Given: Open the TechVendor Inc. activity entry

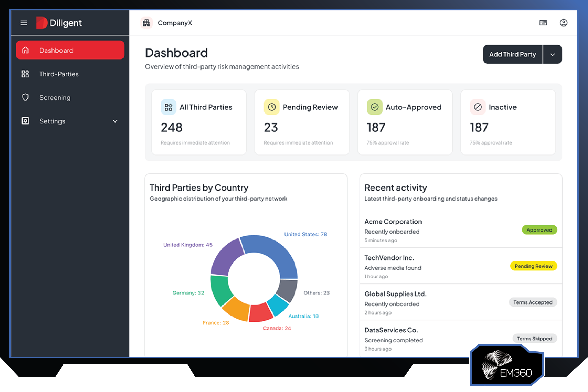Looking at the screenshot, I should [461, 266].
